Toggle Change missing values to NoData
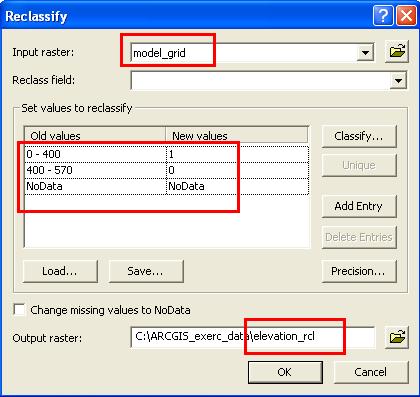 pos(19,309)
